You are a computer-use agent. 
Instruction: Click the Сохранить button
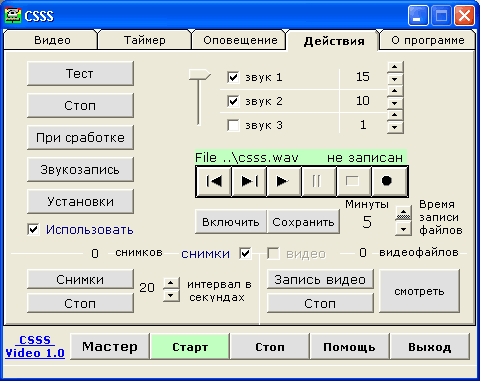click(x=303, y=222)
